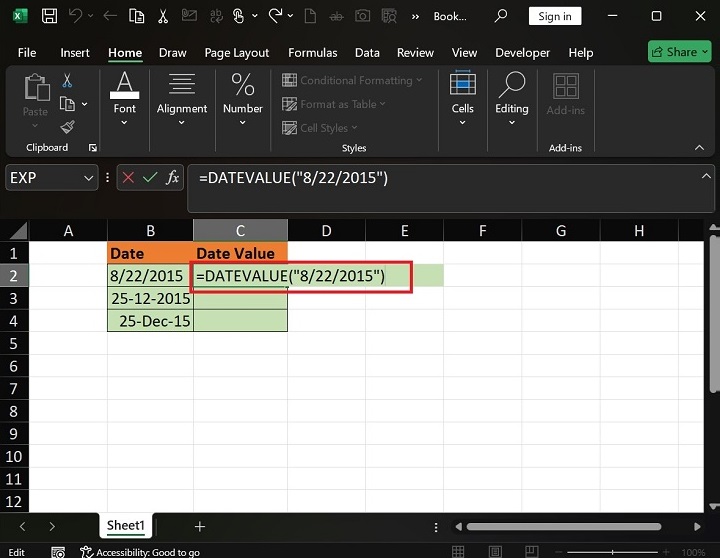Click the camera icon in the quick access toolbar
Viewport: 720px width, 558px height.
tap(362, 16)
